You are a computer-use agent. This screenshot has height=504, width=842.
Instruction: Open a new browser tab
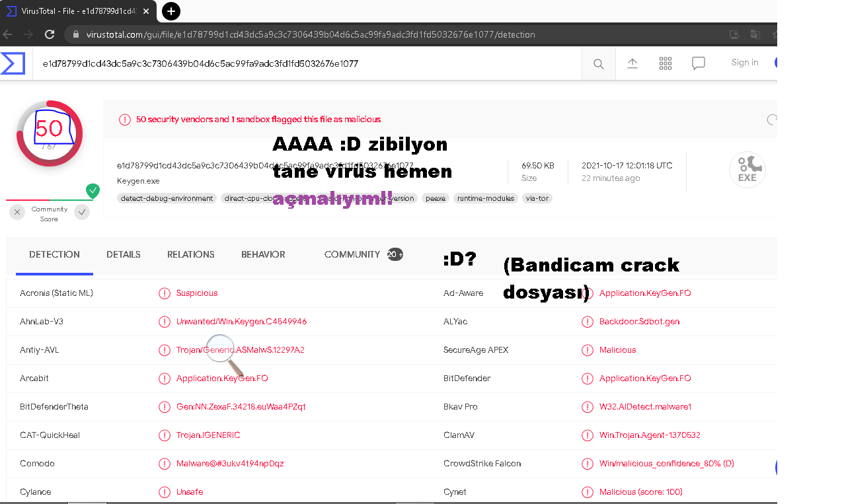pos(171,11)
